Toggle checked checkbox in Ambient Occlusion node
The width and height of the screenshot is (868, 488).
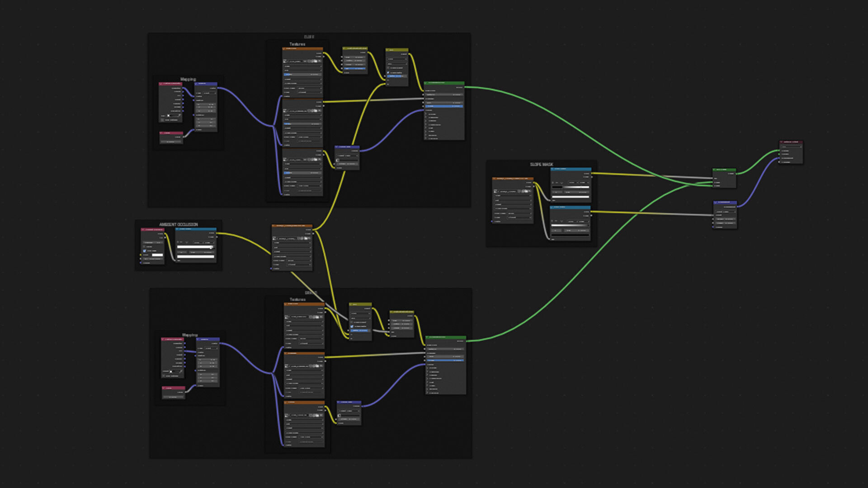click(145, 251)
